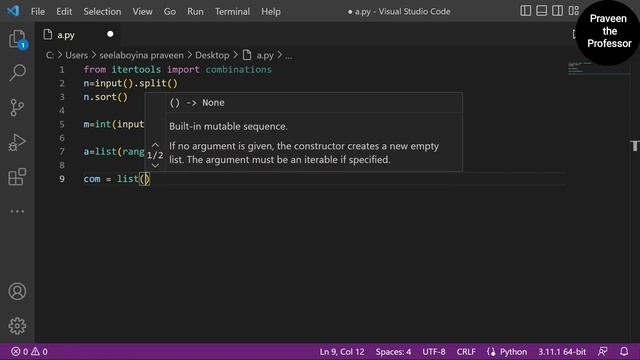Click the unsaved dot on the a.py tab

click(x=110, y=34)
